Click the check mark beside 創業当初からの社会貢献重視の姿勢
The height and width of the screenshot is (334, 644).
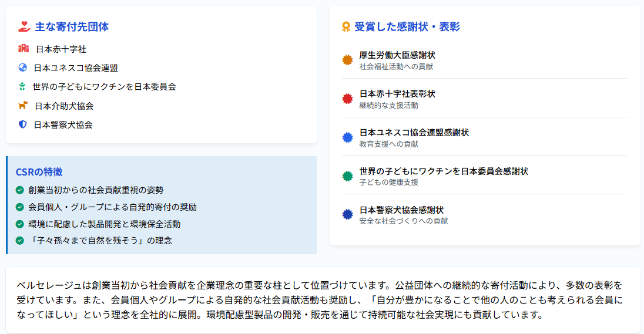(20, 190)
